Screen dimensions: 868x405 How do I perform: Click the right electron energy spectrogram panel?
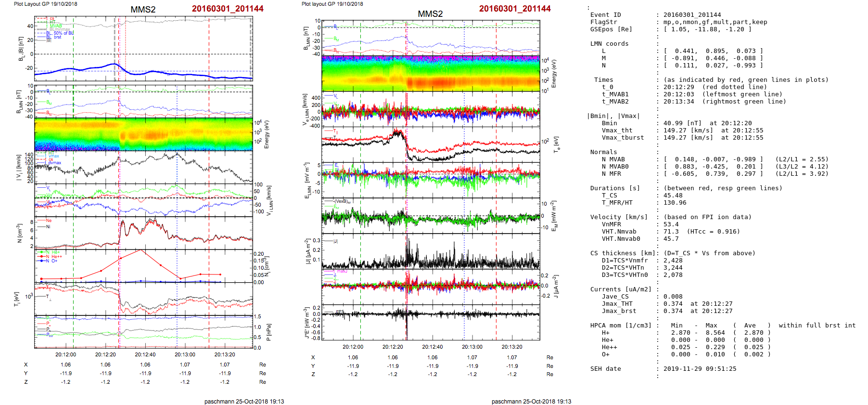tap(431, 74)
